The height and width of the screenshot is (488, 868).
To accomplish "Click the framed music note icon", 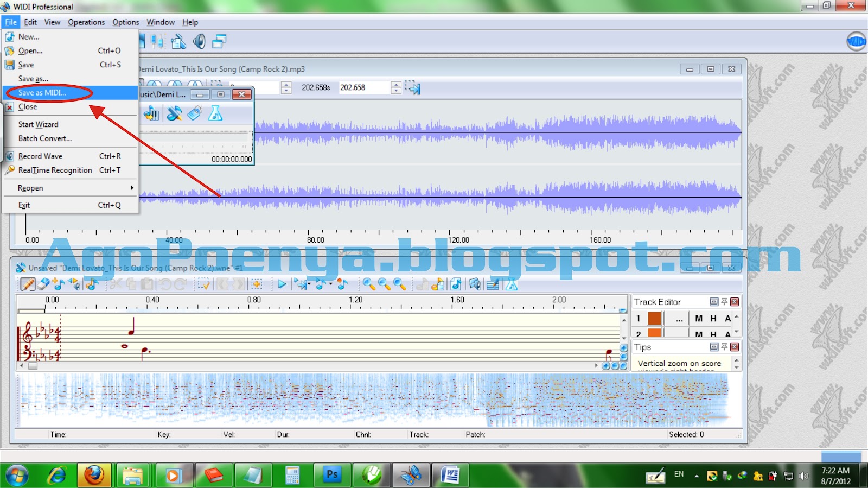I will (456, 284).
